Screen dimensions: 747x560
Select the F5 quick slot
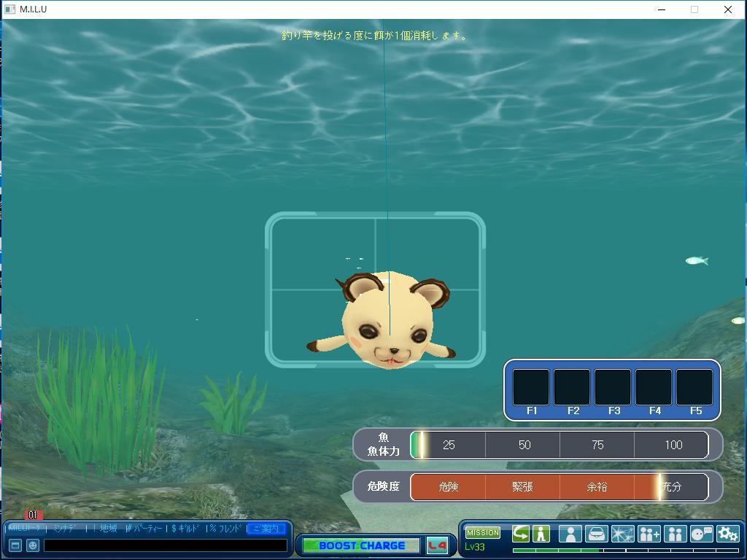[x=694, y=387]
